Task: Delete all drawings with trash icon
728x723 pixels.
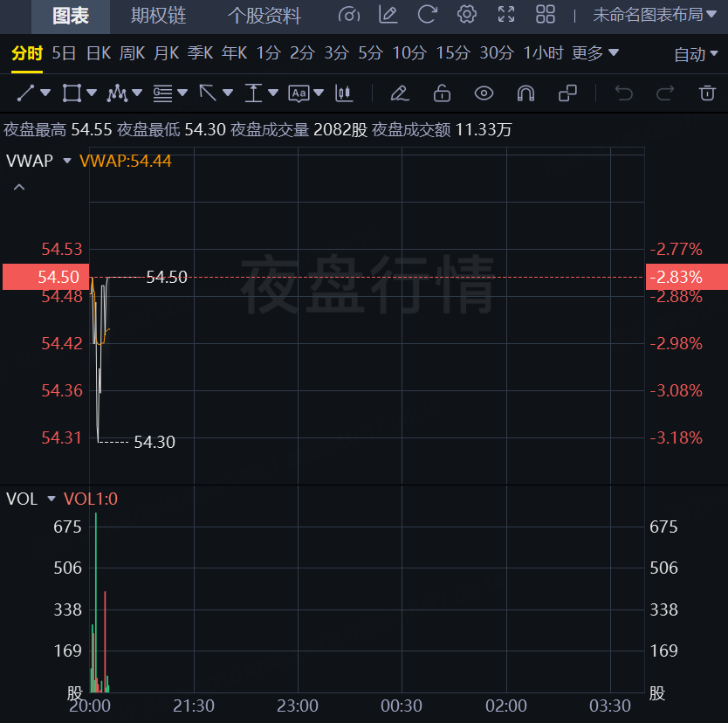Action: [707, 93]
